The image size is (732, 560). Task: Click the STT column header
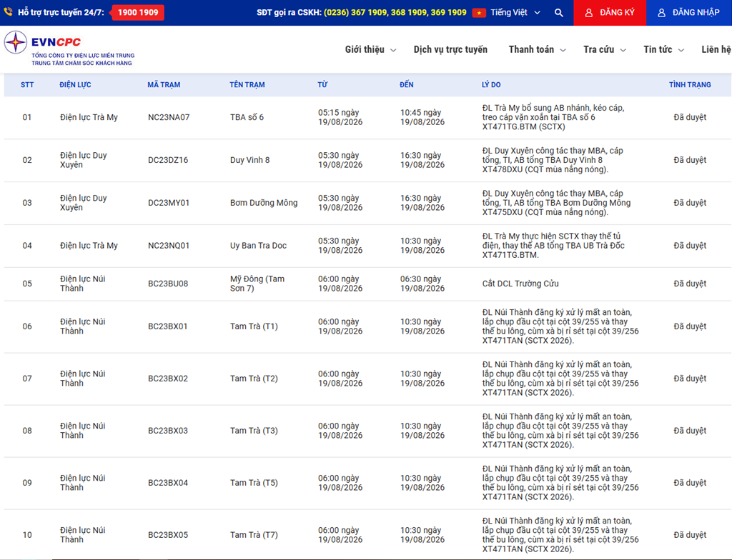(x=27, y=84)
